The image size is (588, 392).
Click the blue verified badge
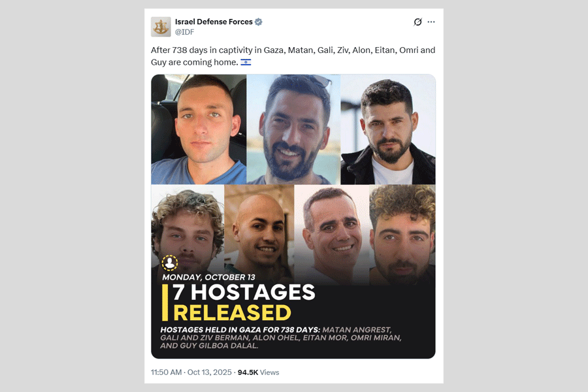pyautogui.click(x=258, y=22)
